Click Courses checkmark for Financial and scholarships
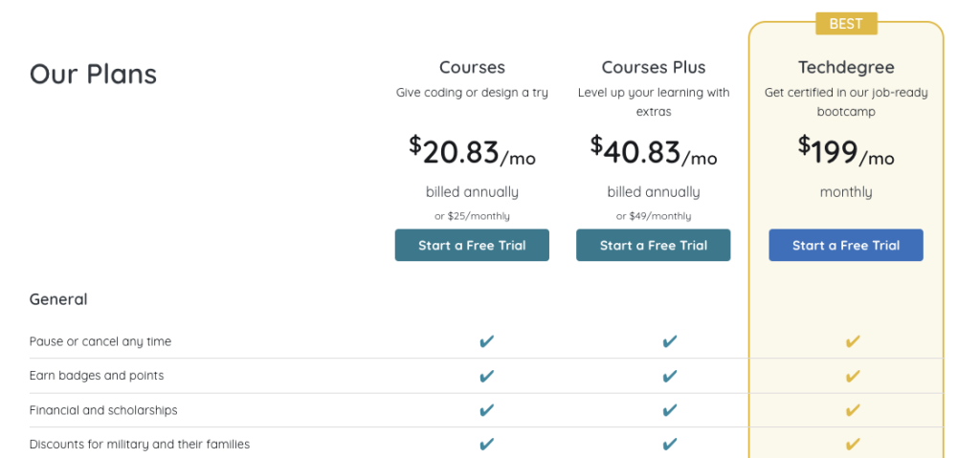The height and width of the screenshot is (458, 980). 486,410
